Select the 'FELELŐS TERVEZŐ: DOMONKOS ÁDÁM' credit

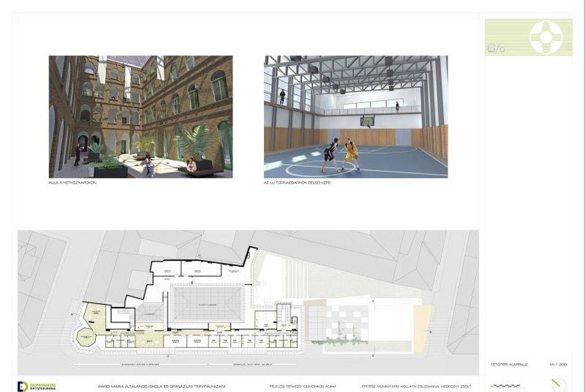(303, 386)
